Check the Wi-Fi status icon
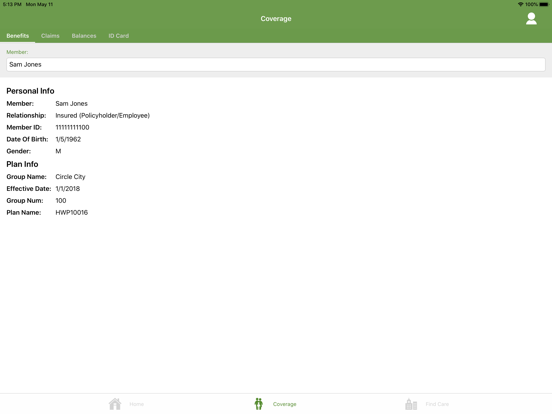This screenshot has width=552, height=414. (520, 4)
